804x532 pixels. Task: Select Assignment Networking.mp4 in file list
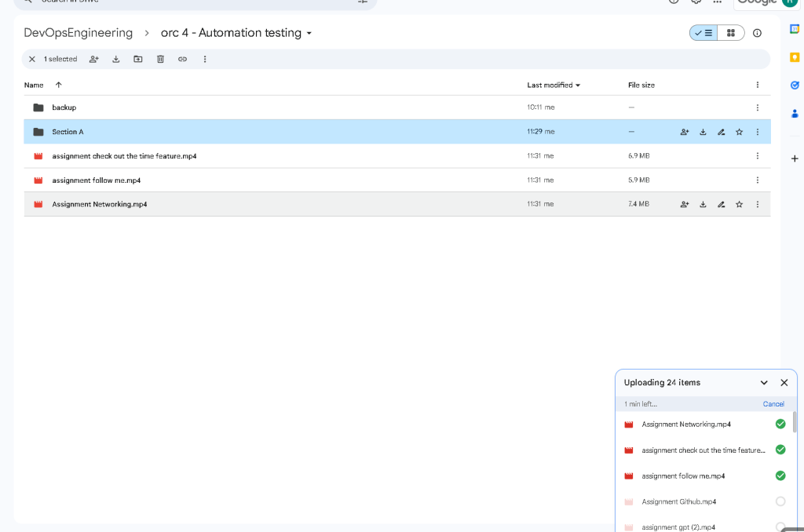(100, 204)
